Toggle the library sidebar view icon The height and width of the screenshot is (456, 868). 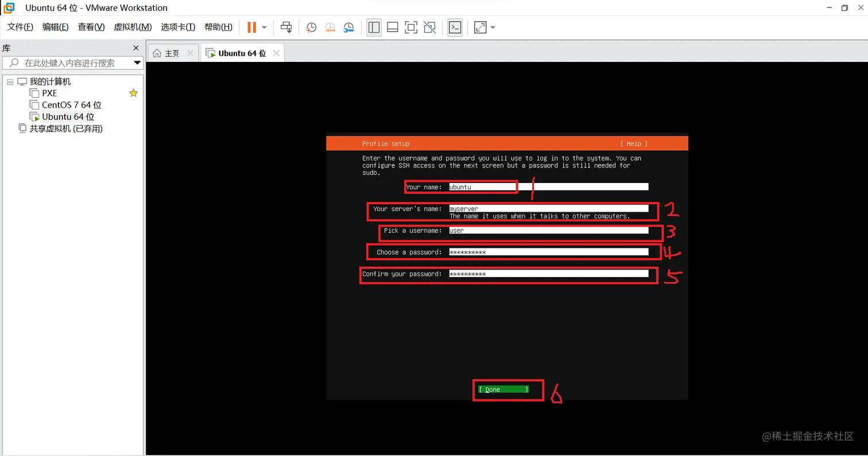tap(374, 27)
